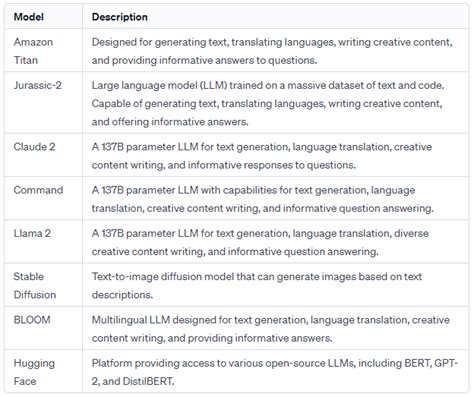The height and width of the screenshot is (397, 474).
Task: Click the Amazon Titan description text
Action: (272, 51)
